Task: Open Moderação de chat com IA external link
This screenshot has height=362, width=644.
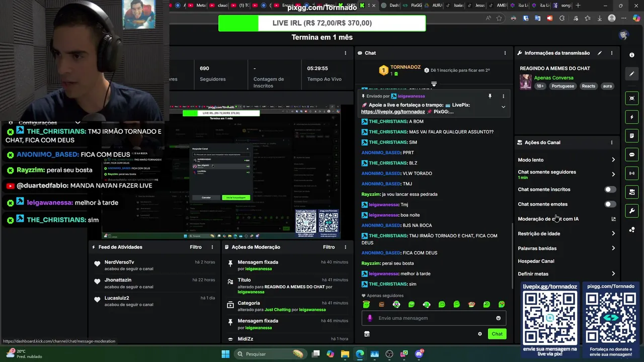Action: [613, 219]
